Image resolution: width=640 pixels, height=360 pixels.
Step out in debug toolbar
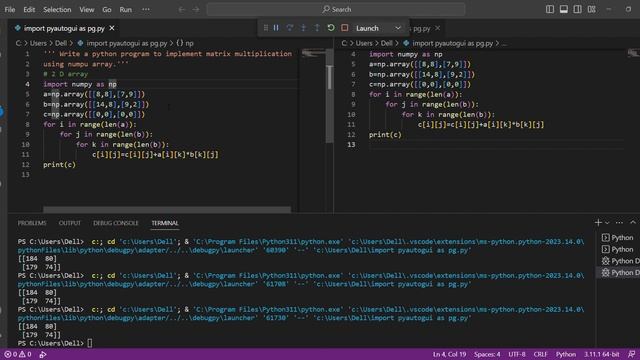point(317,28)
